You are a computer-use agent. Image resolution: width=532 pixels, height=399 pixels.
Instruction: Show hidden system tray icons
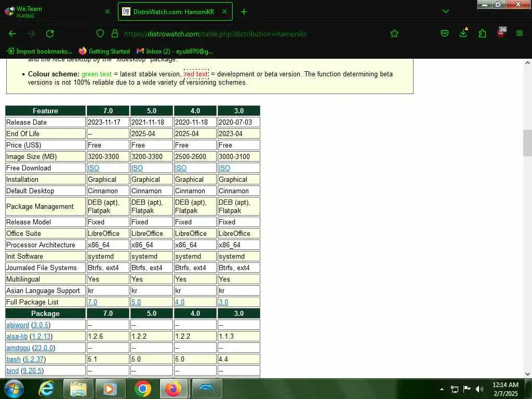(442, 390)
